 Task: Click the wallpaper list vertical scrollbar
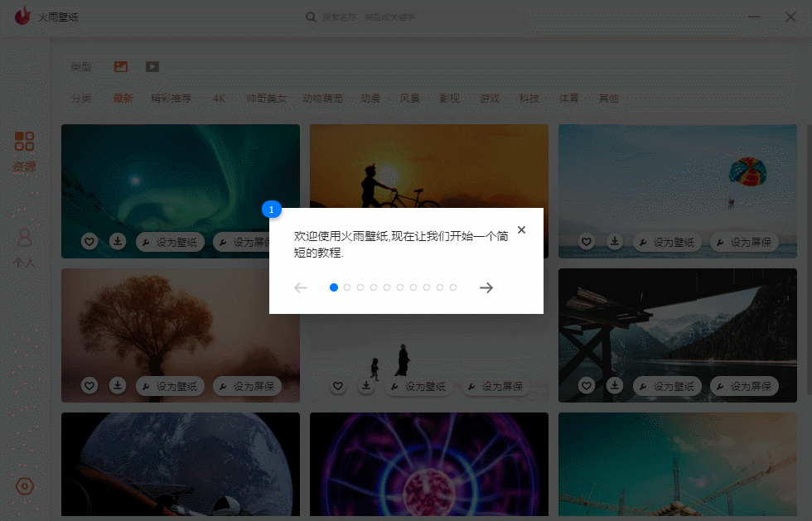(x=809, y=259)
